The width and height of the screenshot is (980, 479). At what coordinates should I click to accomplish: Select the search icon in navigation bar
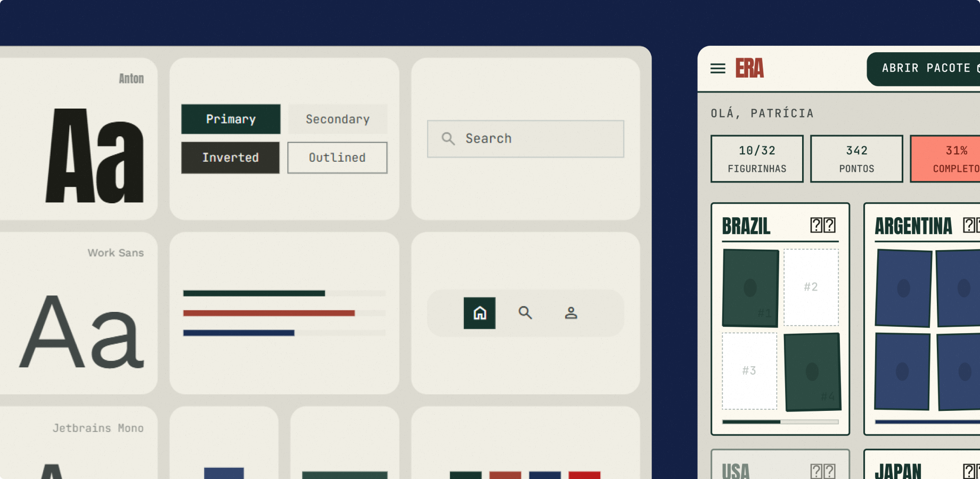pos(525,313)
